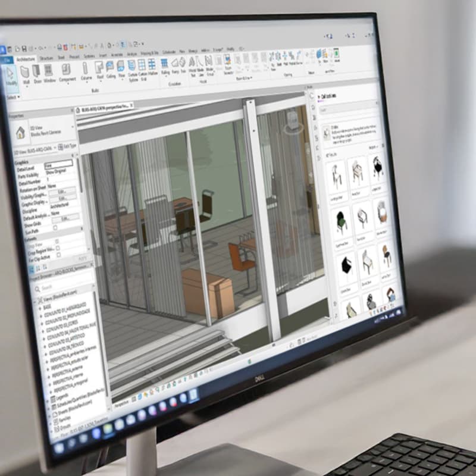The height and width of the screenshot is (476, 476).
Task: Collapse the Views root node
Action: [35, 301]
